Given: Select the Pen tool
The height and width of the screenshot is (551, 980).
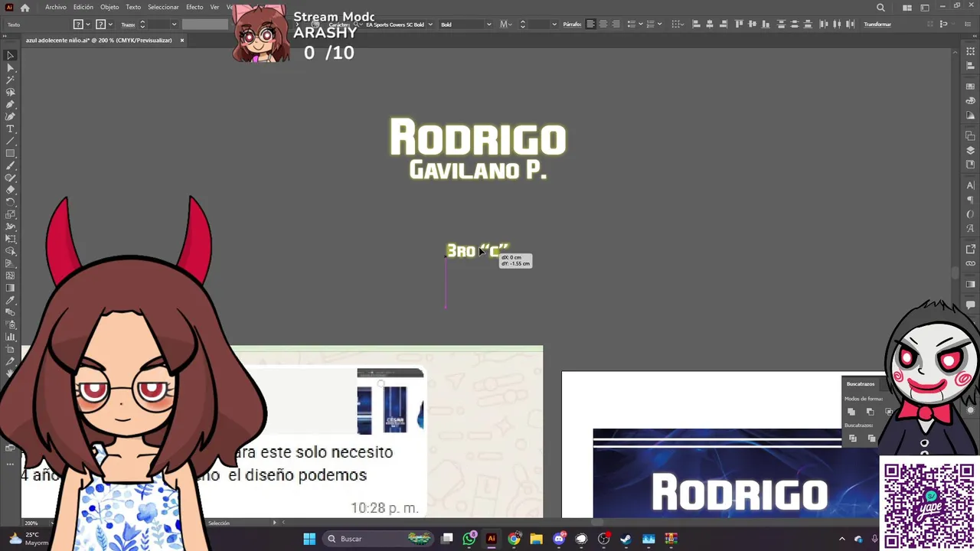Looking at the screenshot, I should click(x=11, y=104).
